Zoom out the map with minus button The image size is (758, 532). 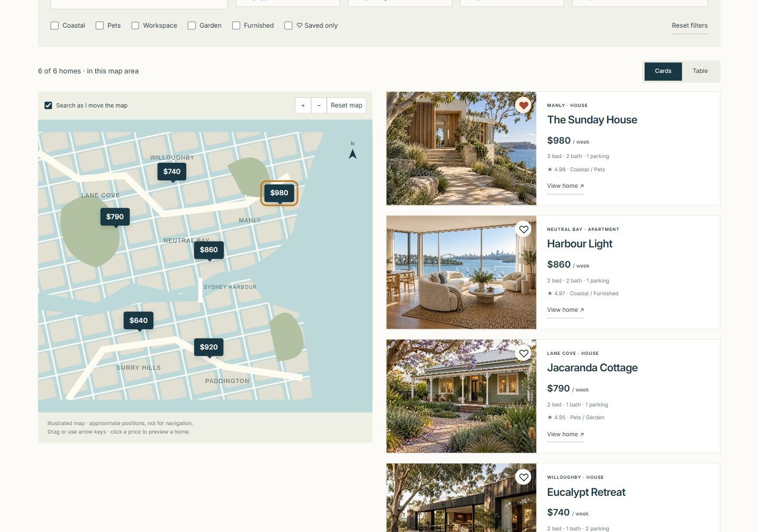(x=318, y=105)
